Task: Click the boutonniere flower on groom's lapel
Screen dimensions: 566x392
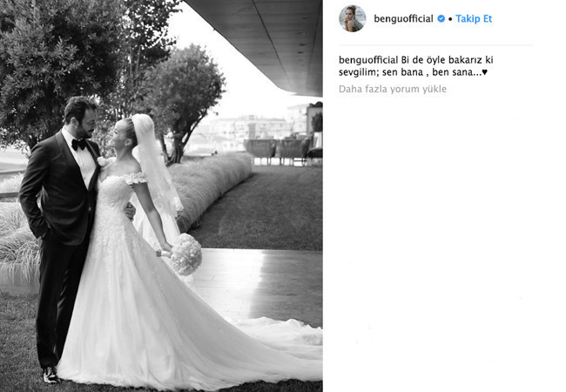Action: (103, 161)
